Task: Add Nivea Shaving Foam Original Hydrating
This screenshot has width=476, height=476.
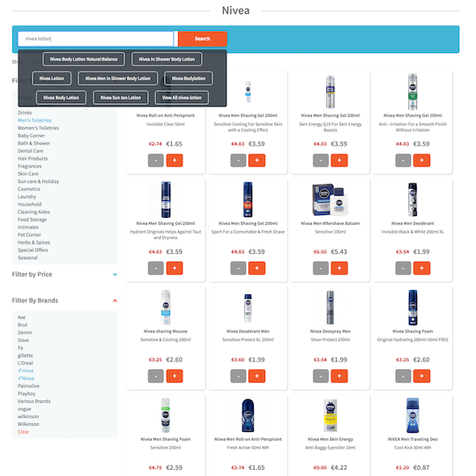Action: click(x=421, y=376)
